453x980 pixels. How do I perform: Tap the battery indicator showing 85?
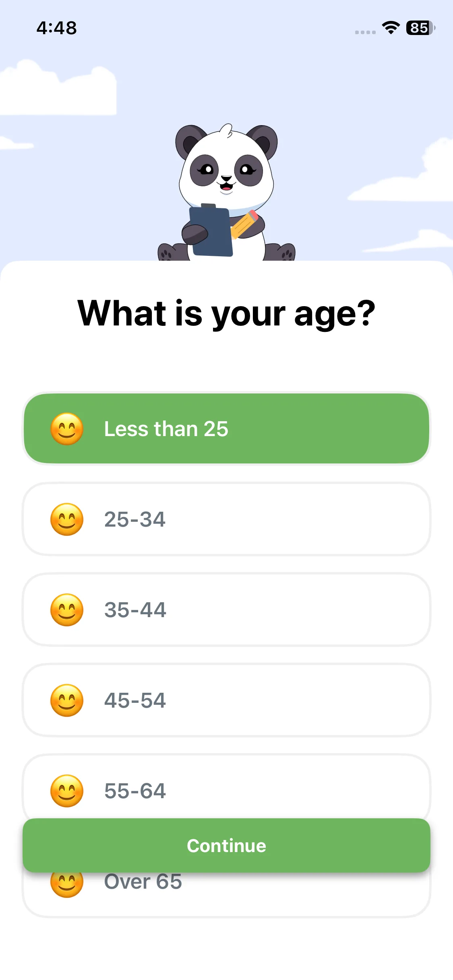(420, 28)
